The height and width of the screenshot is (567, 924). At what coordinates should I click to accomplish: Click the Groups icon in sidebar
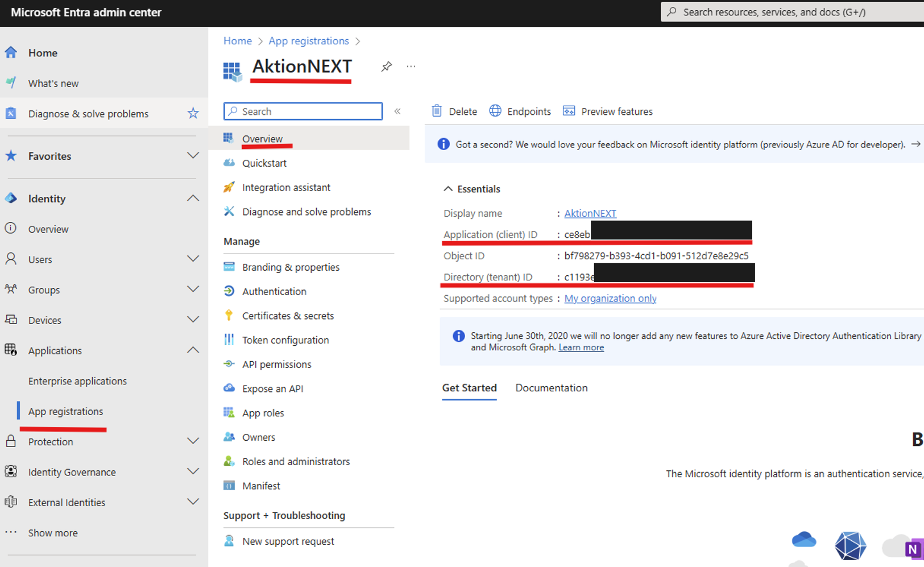pyautogui.click(x=11, y=289)
